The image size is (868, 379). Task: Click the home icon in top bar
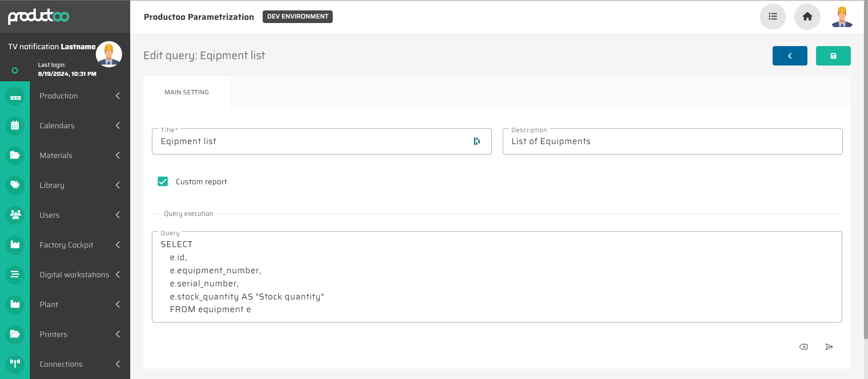point(807,17)
